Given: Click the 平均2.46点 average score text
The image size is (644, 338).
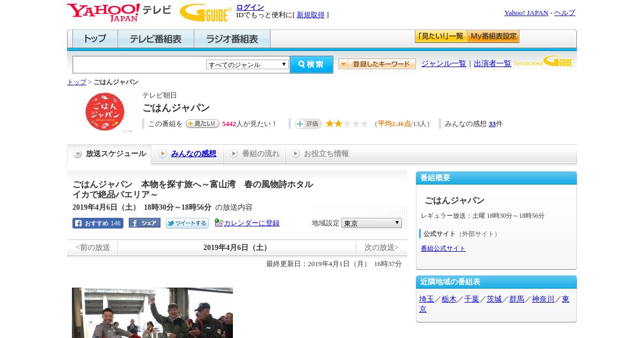Looking at the screenshot, I should point(394,124).
